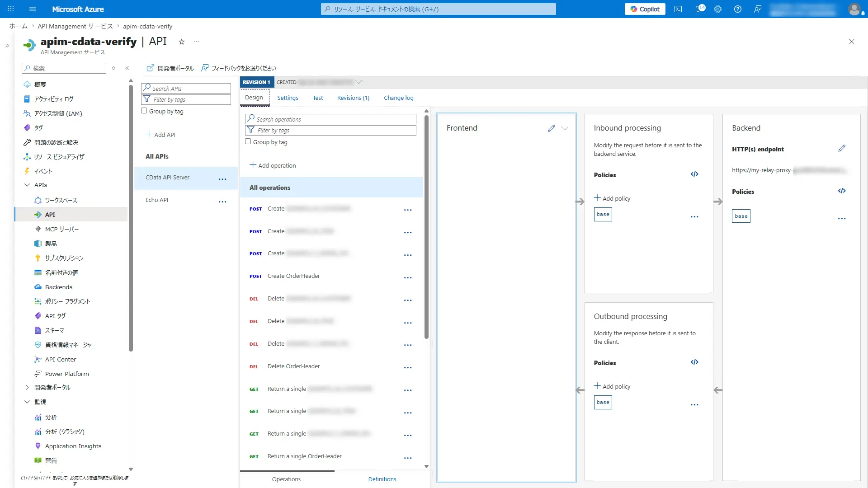Click the Search operations field
The height and width of the screenshot is (488, 868).
[x=330, y=119]
